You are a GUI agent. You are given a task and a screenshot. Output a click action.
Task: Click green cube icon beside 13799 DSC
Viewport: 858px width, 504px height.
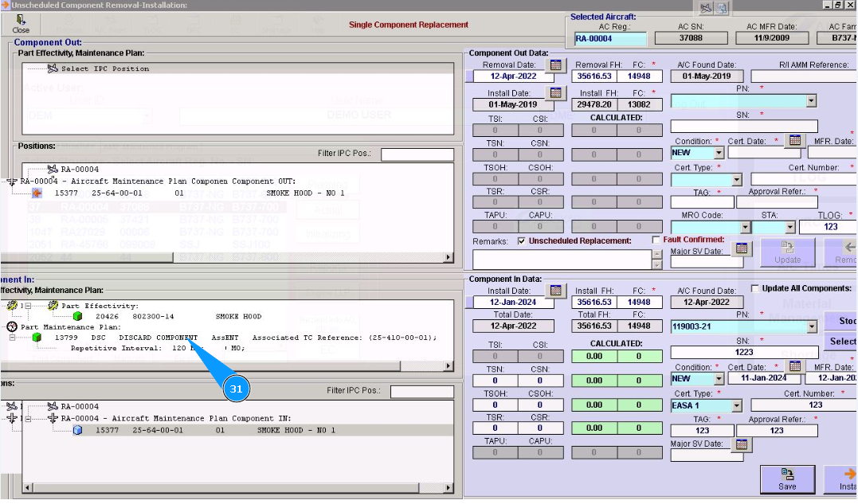37,338
